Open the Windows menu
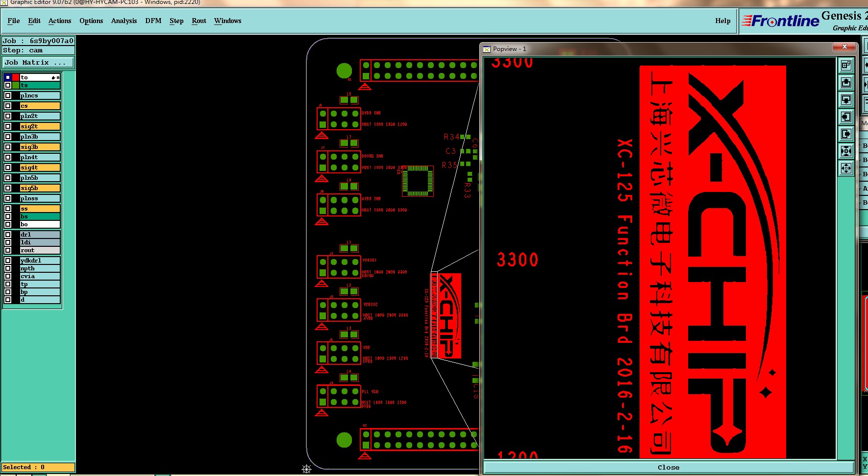Viewport: 868px width, 476px height. click(228, 21)
